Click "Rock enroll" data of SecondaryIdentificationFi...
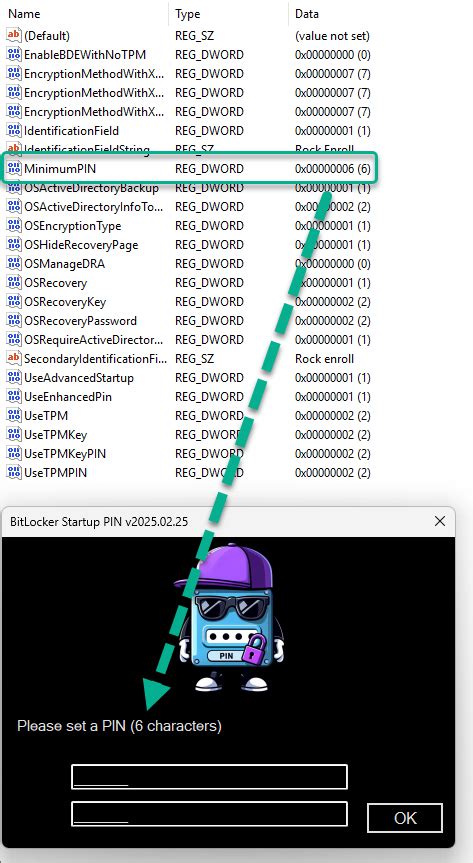 tap(324, 358)
